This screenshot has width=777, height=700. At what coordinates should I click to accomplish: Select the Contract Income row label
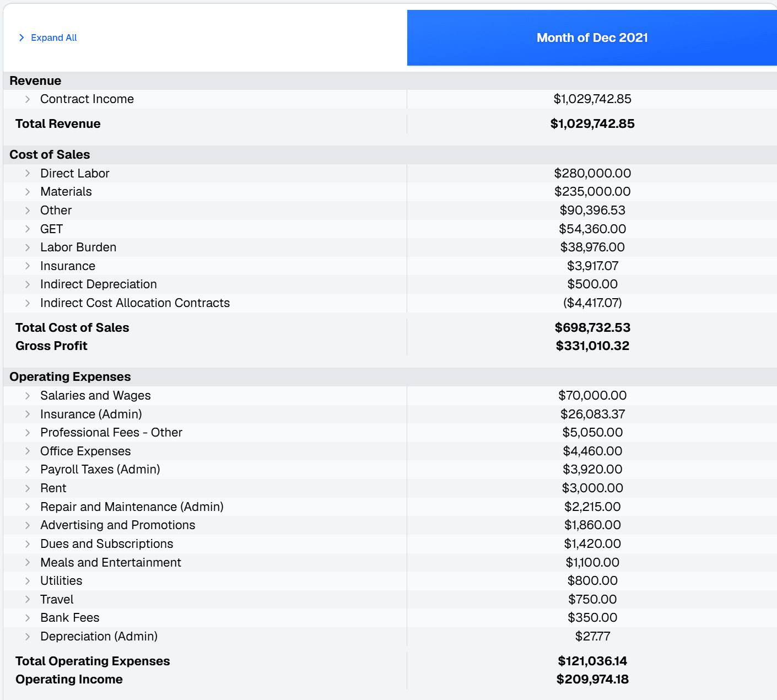pos(87,99)
